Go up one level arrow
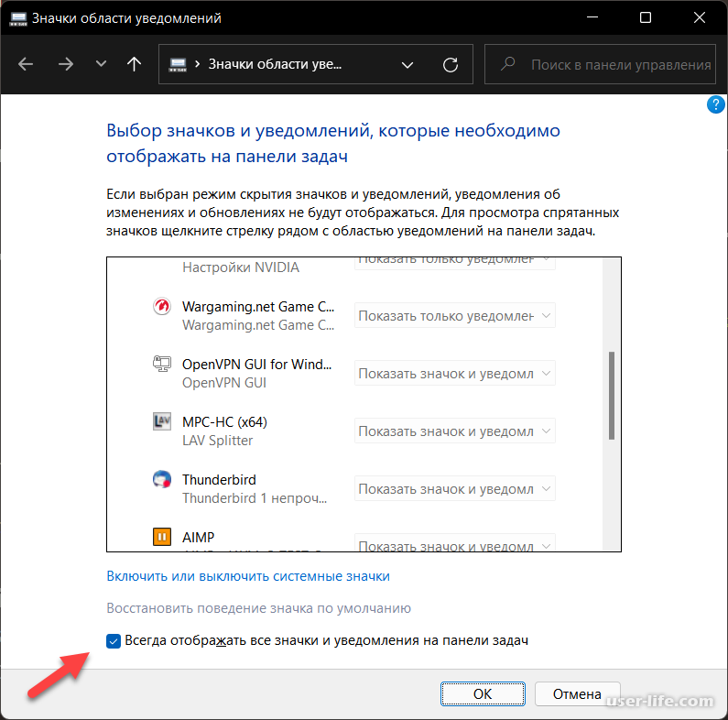The height and width of the screenshot is (720, 728). point(135,64)
